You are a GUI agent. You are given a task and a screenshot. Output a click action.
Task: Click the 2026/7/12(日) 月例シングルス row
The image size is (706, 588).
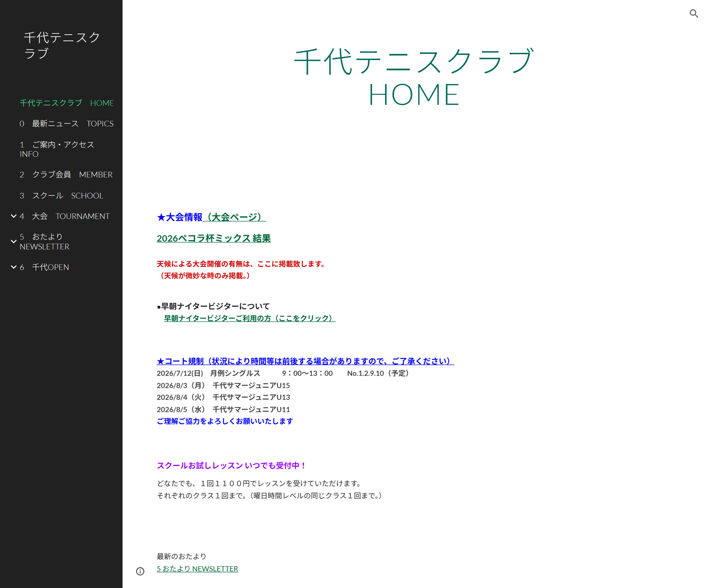[x=284, y=373]
